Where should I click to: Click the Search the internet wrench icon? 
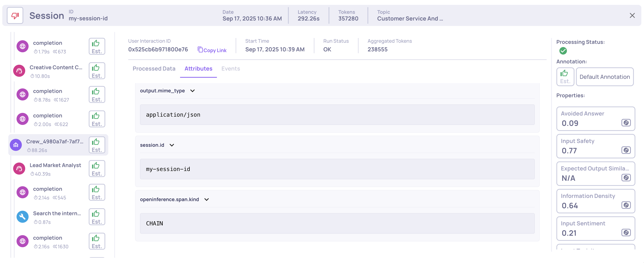click(x=23, y=217)
